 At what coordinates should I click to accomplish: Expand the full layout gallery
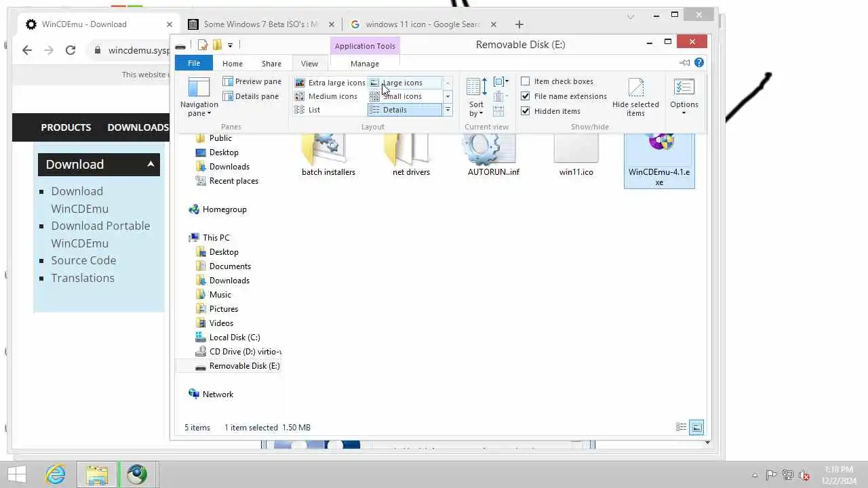[448, 110]
